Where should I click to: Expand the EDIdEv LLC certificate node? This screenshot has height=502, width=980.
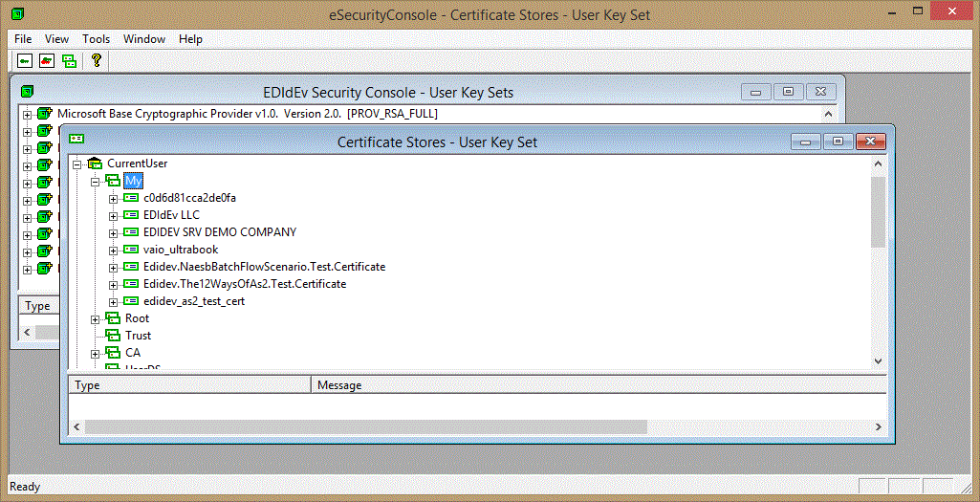(113, 216)
